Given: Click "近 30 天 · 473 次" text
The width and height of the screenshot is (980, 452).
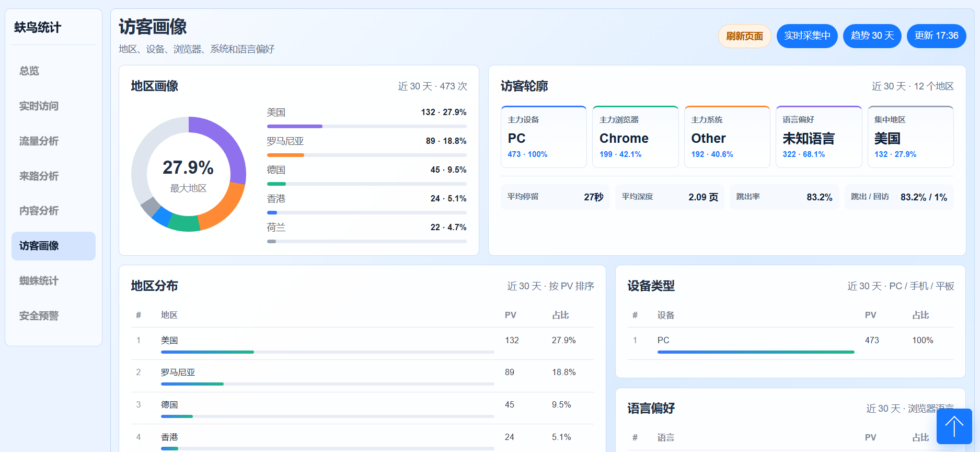Looking at the screenshot, I should tap(432, 86).
